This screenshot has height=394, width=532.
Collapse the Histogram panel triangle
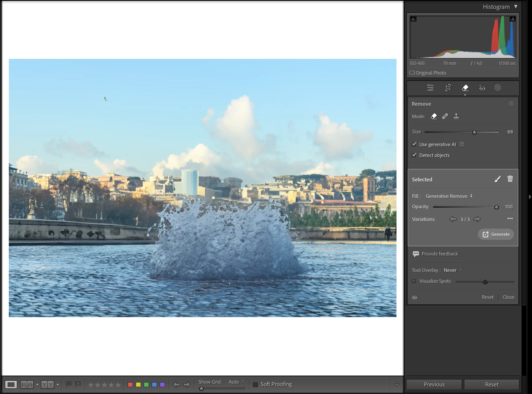coord(516,7)
